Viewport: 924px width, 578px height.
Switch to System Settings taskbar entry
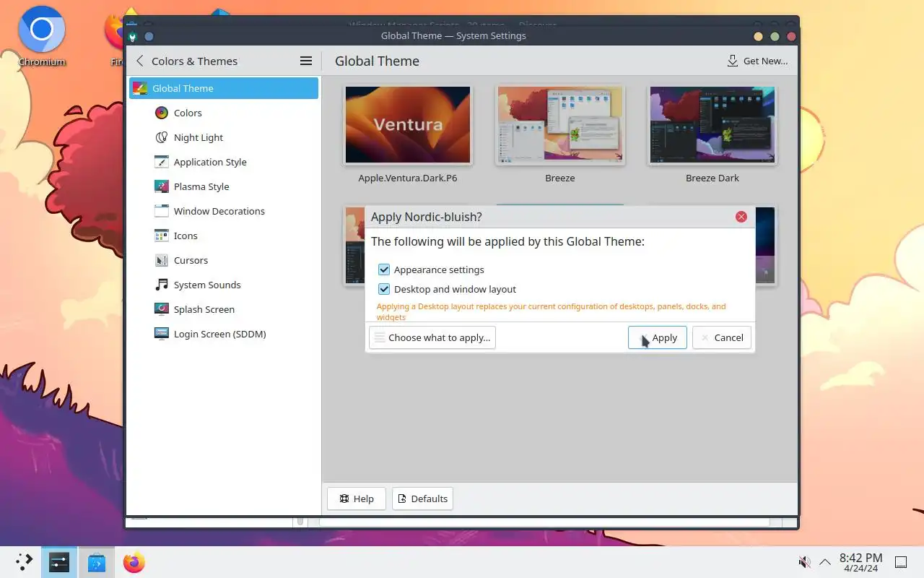tap(59, 562)
